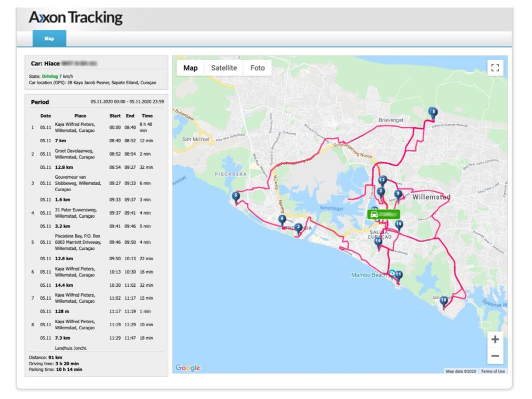Viewport: 532px width, 399px height.
Task: Select the Landhuis Jonchi stop
Action: 71,348
